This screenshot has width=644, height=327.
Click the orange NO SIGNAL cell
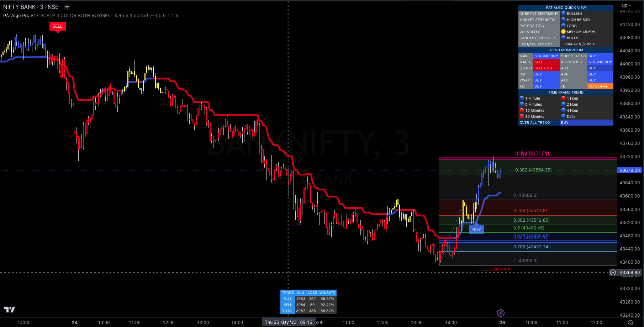pos(600,86)
